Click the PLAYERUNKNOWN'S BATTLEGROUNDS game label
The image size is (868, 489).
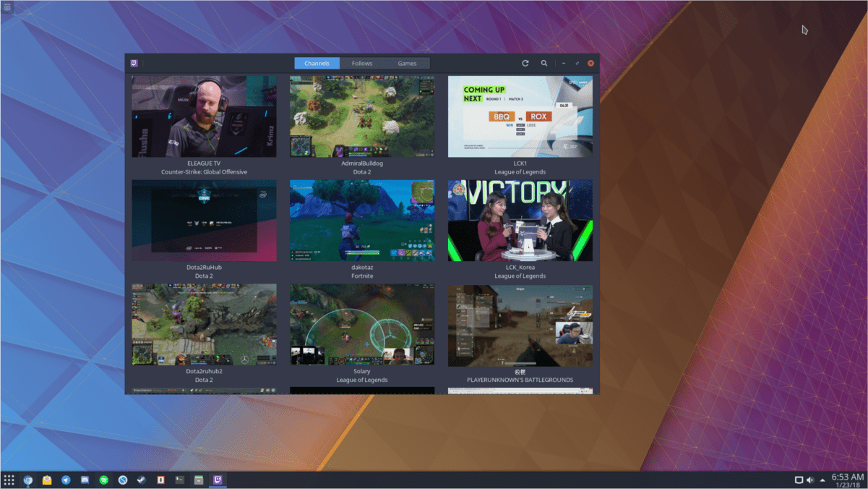coord(520,380)
